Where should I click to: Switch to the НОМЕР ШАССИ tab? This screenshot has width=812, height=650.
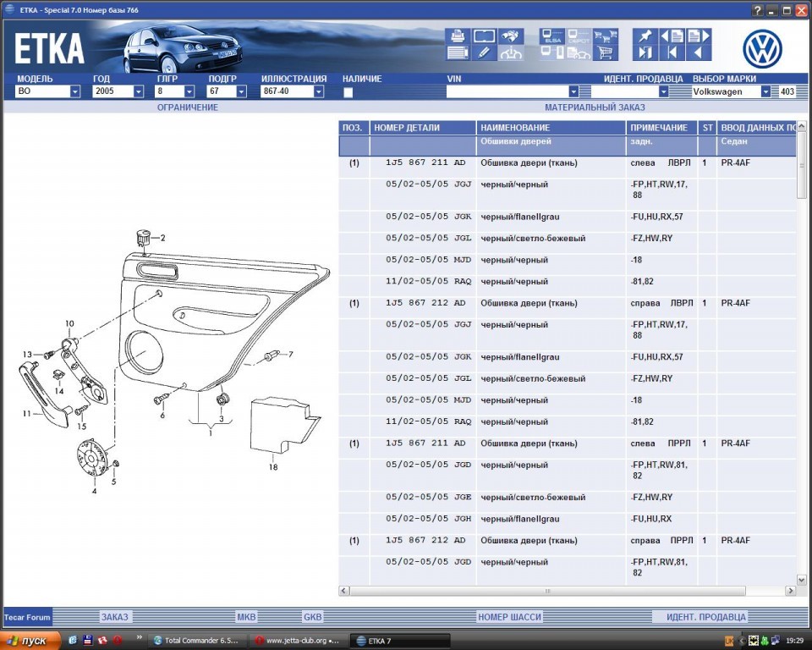pyautogui.click(x=509, y=617)
